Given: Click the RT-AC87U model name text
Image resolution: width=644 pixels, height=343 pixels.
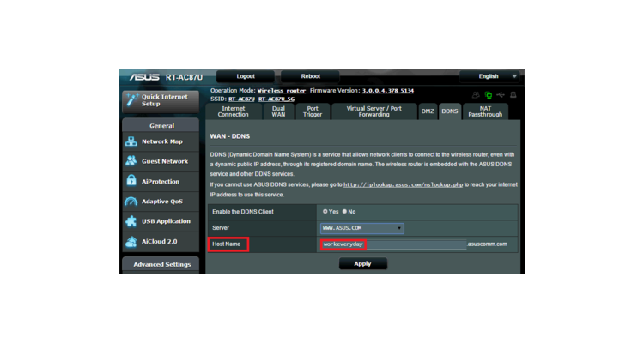Looking at the screenshot, I should point(184,77).
